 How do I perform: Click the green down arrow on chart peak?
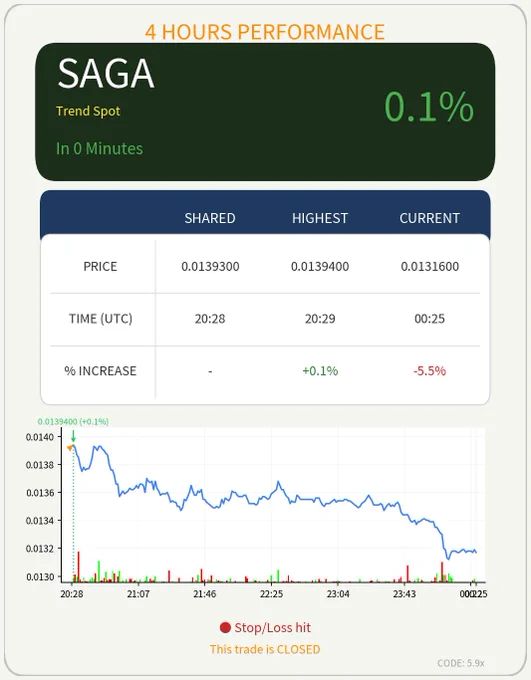pyautogui.click(x=73, y=436)
